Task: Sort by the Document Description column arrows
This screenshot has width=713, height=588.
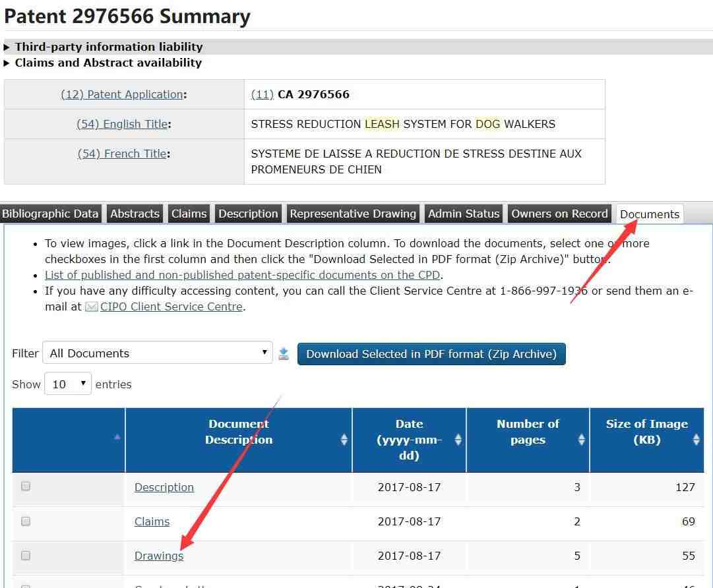Action: pos(344,440)
